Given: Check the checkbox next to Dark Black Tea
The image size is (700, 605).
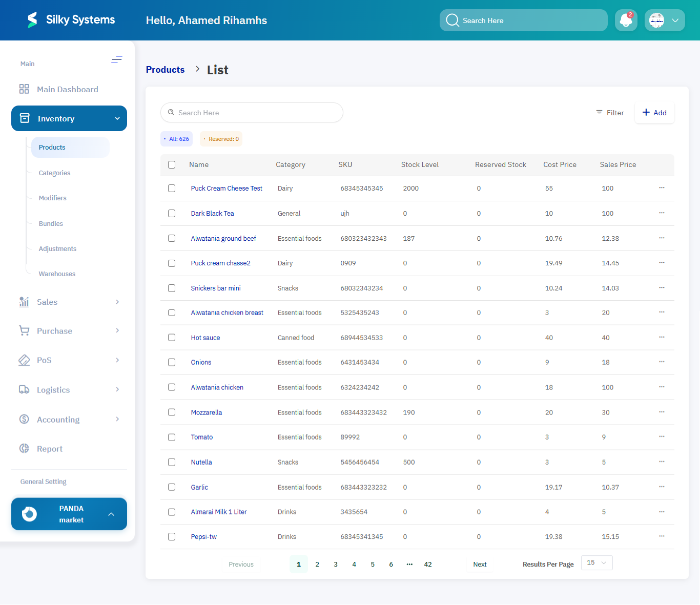Looking at the screenshot, I should pos(172,213).
